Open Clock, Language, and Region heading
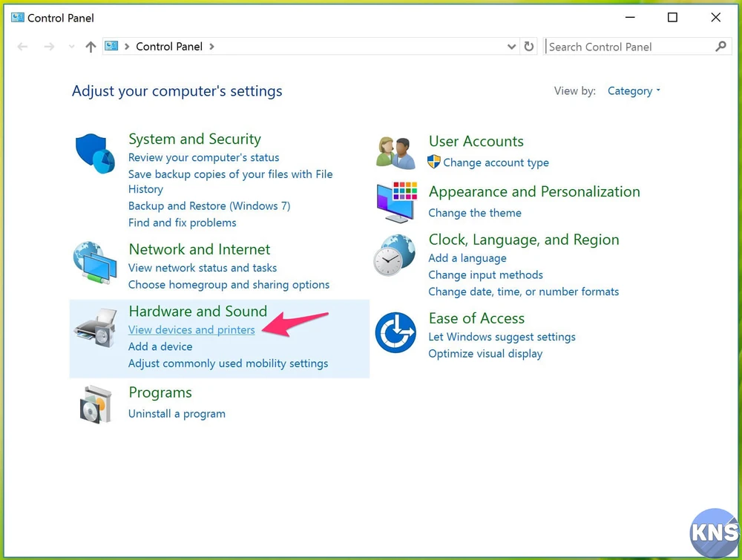The image size is (742, 560). 524,240
